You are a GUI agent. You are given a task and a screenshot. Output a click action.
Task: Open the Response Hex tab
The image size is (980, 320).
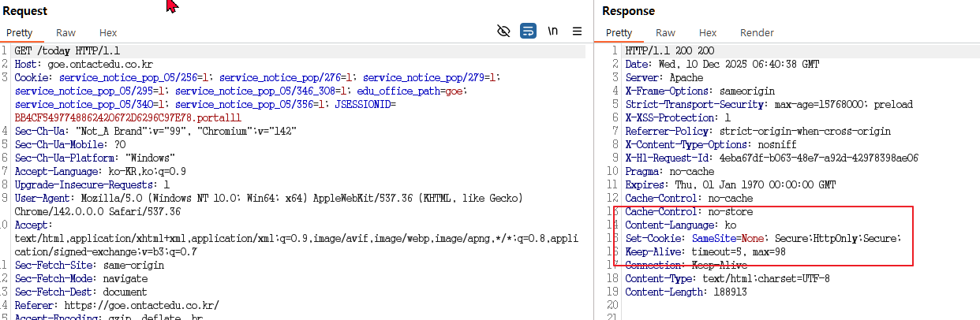pos(708,32)
